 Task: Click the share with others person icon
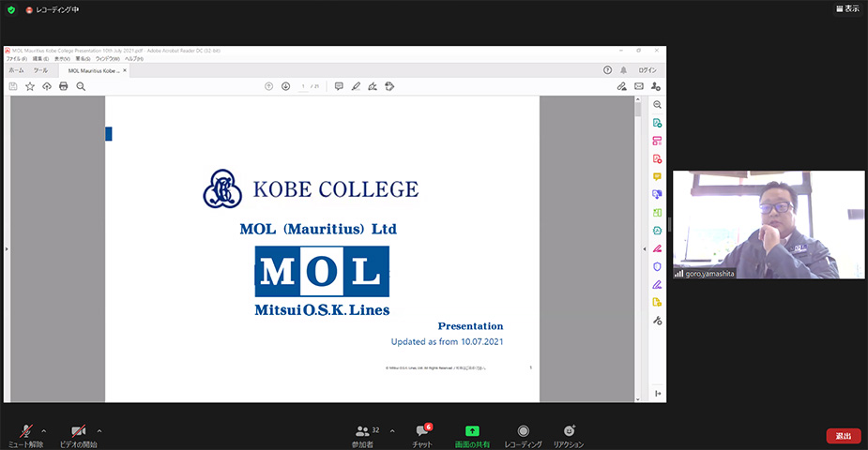pyautogui.click(x=656, y=86)
